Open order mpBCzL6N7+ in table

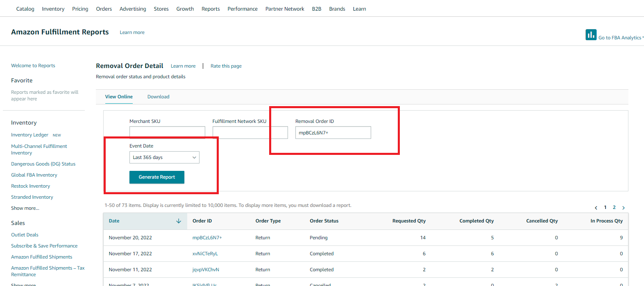[207, 238]
